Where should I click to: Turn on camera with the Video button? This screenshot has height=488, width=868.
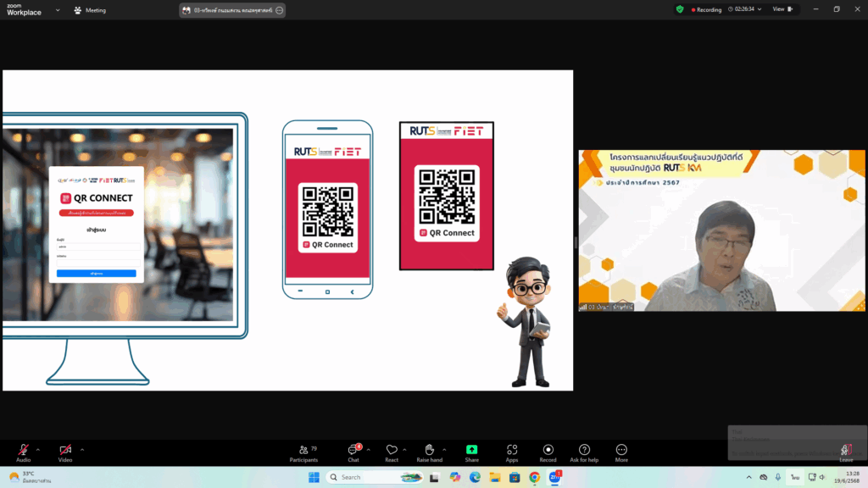pyautogui.click(x=65, y=452)
